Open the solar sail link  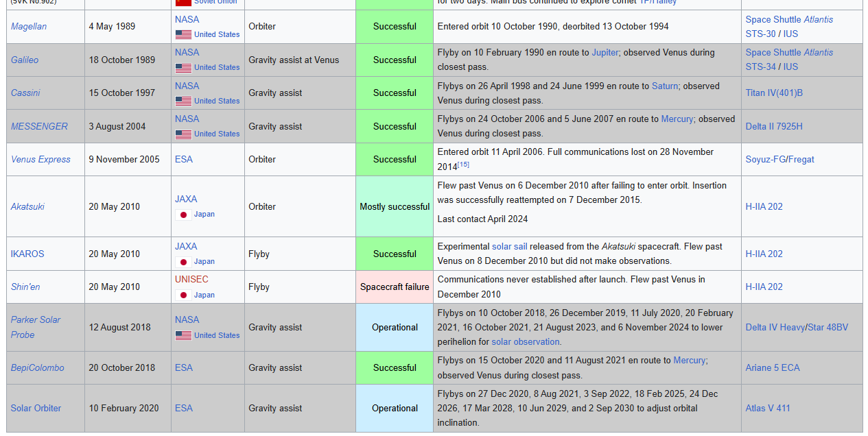pos(510,246)
